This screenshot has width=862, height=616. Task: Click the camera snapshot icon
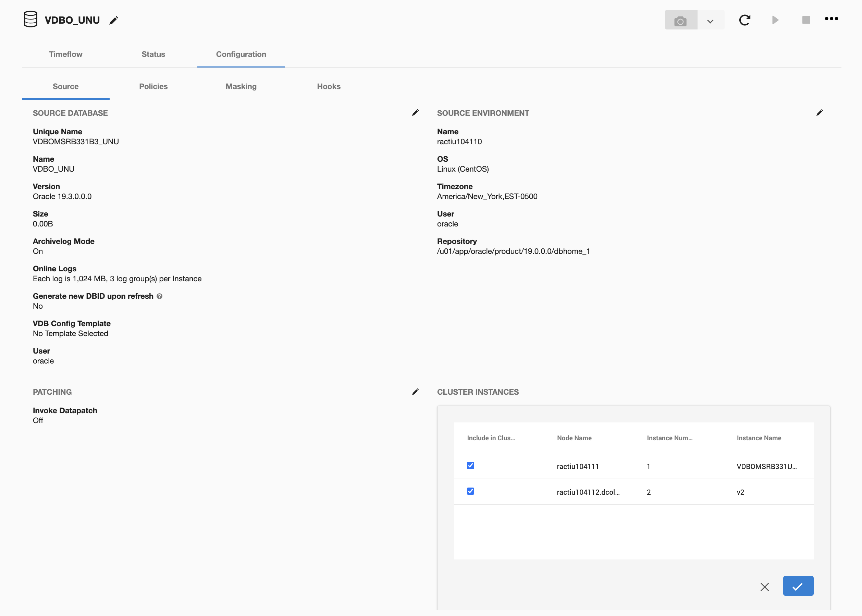click(x=680, y=21)
